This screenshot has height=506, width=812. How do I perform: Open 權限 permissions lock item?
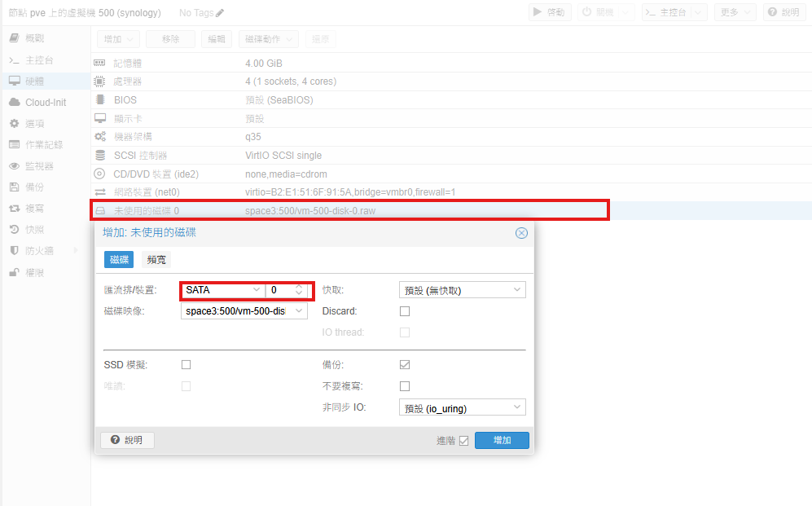pyautogui.click(x=34, y=272)
